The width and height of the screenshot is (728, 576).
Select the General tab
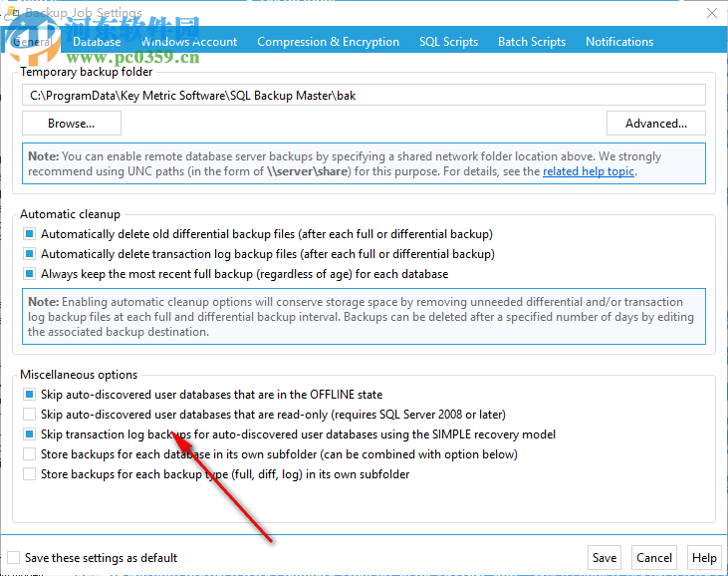(33, 42)
